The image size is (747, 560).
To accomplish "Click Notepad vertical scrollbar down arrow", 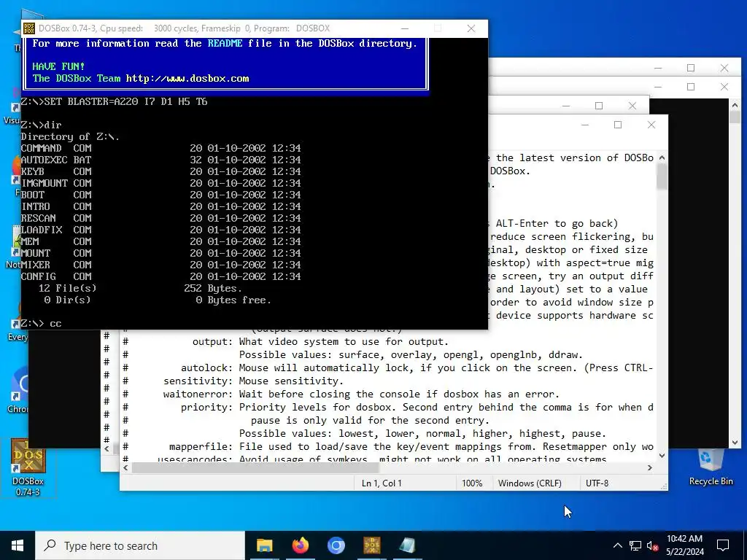I will coord(662,456).
